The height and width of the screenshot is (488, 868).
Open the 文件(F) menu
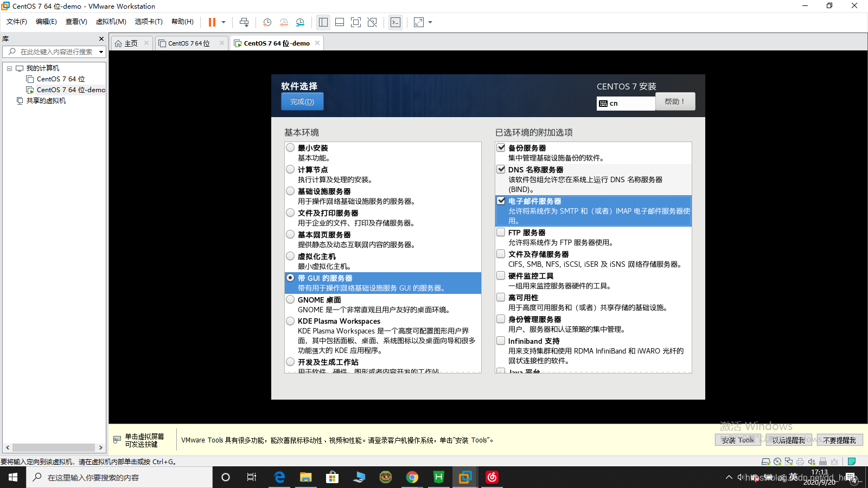[17, 22]
